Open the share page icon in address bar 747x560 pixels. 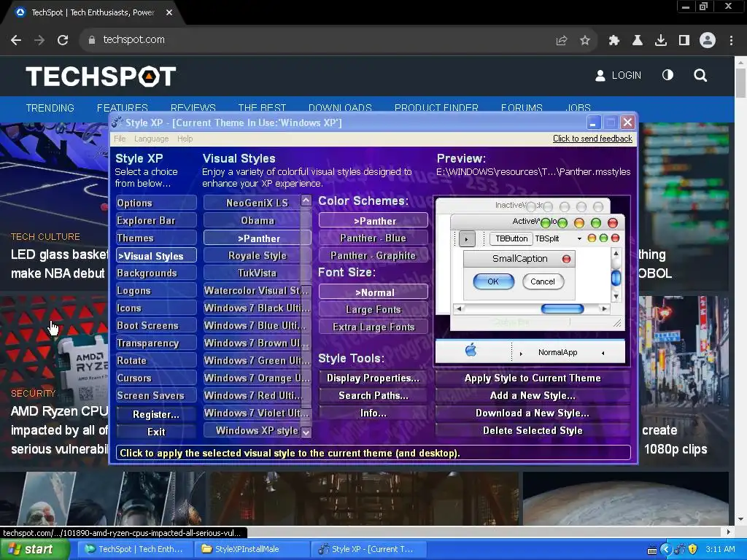point(562,41)
